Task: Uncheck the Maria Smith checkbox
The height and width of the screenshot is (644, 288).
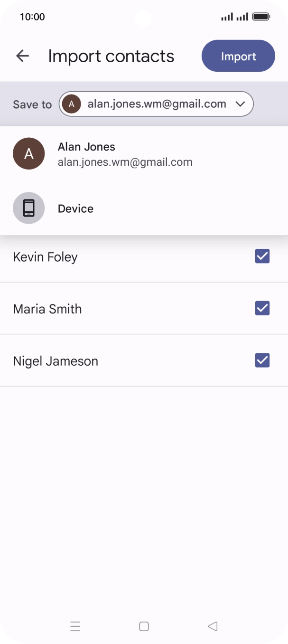Action: 262,308
